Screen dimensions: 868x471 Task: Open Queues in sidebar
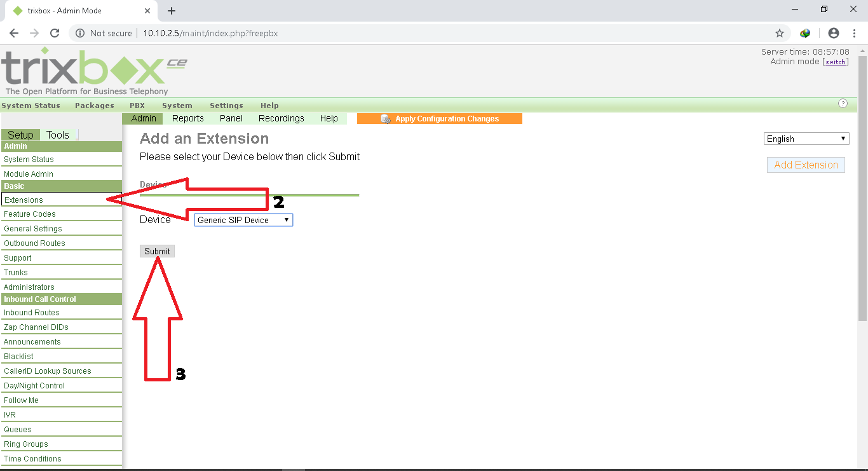(61, 430)
